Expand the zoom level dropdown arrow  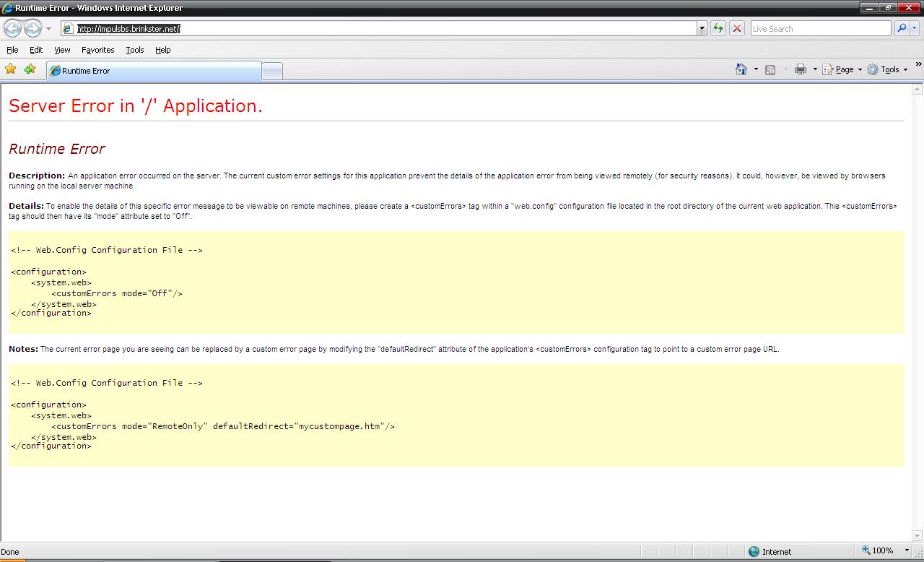click(907, 550)
